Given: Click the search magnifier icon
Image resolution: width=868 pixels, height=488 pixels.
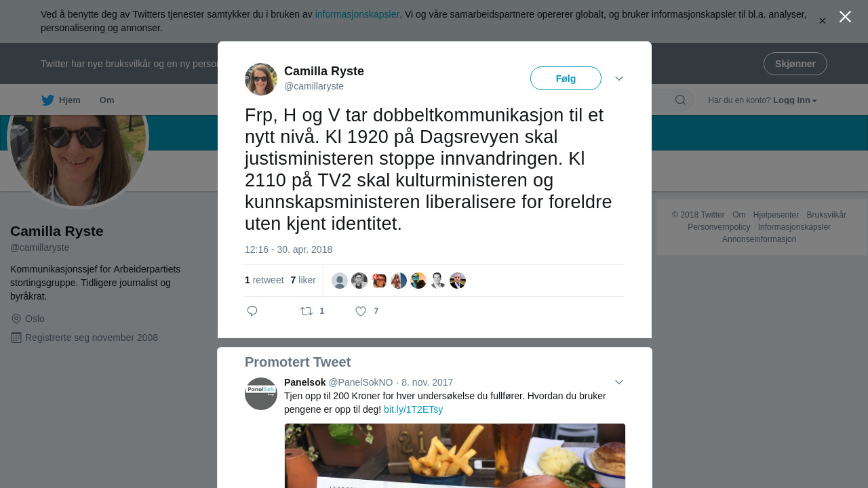Looking at the screenshot, I should click(680, 100).
